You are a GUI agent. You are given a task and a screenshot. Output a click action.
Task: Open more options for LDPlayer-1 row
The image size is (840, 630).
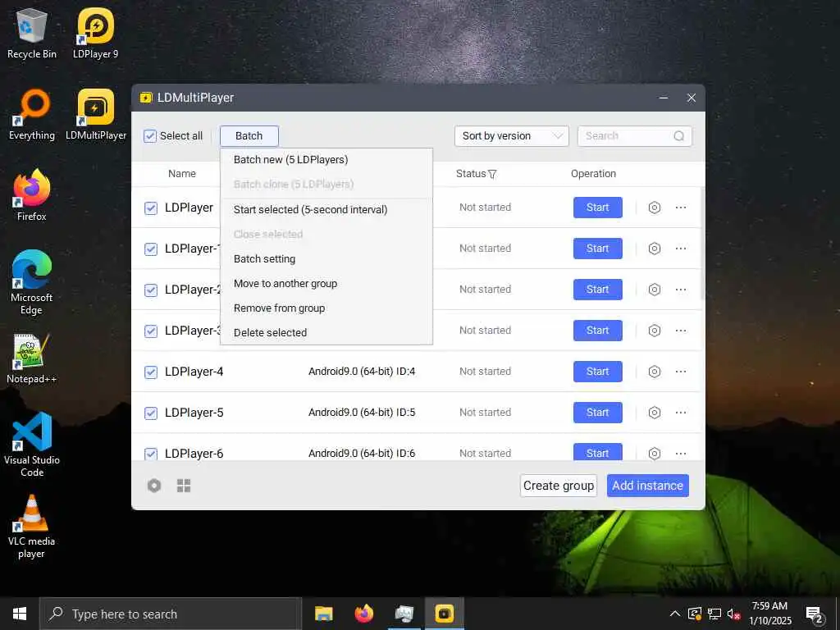(681, 249)
